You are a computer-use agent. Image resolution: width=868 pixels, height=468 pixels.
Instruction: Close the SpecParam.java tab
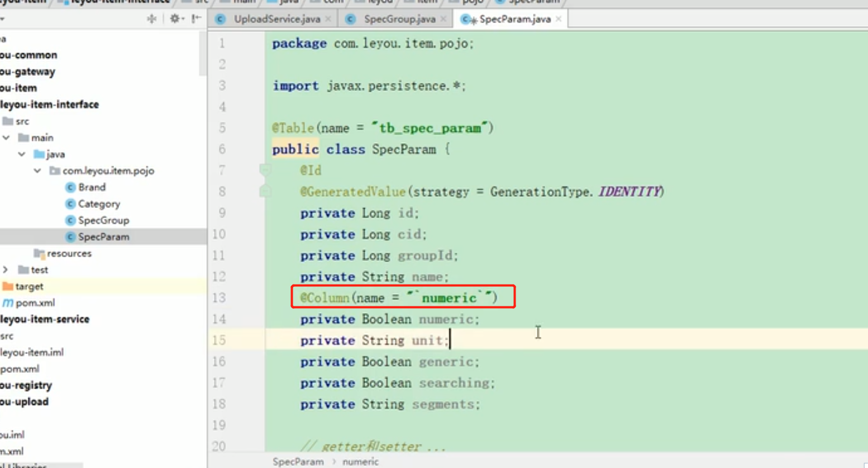coord(559,19)
